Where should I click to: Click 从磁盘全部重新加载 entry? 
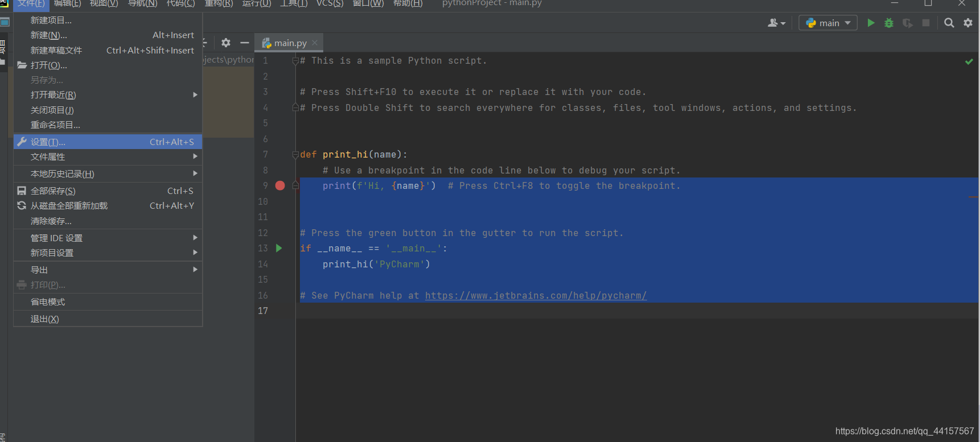tap(108, 205)
